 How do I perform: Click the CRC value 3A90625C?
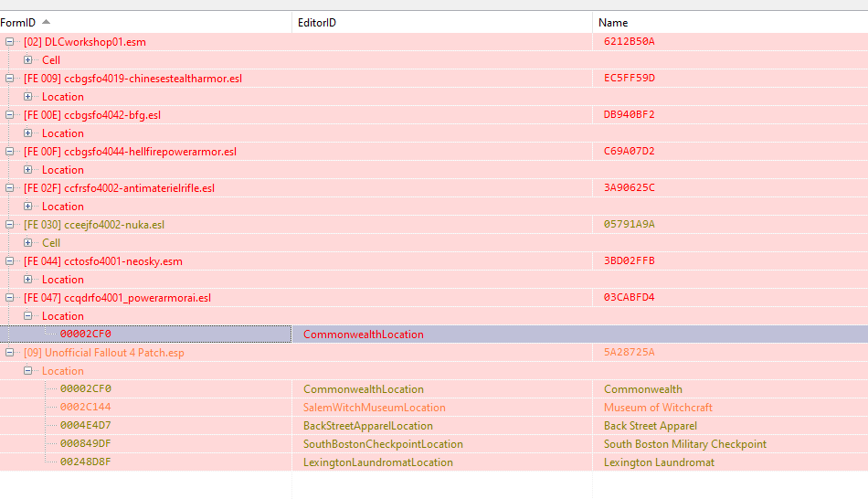click(x=630, y=187)
